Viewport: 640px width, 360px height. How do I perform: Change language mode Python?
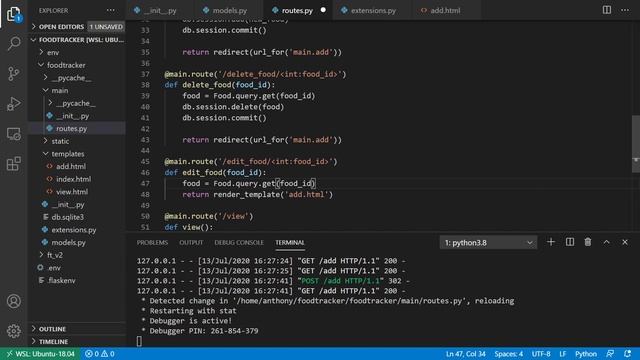pos(586,354)
